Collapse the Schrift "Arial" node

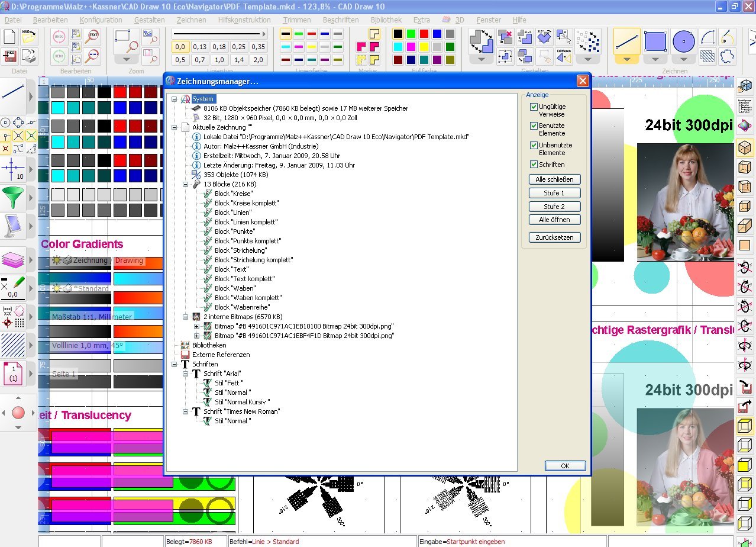tap(186, 374)
